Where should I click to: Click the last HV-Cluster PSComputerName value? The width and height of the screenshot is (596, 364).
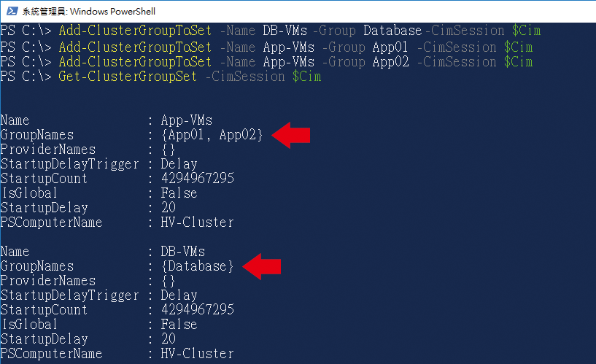point(197,354)
